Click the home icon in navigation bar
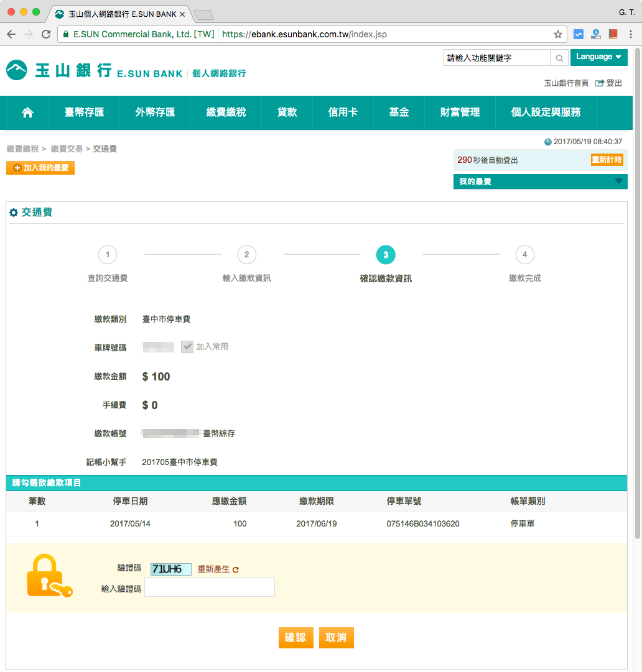This screenshot has height=672, width=642. pos(27,113)
